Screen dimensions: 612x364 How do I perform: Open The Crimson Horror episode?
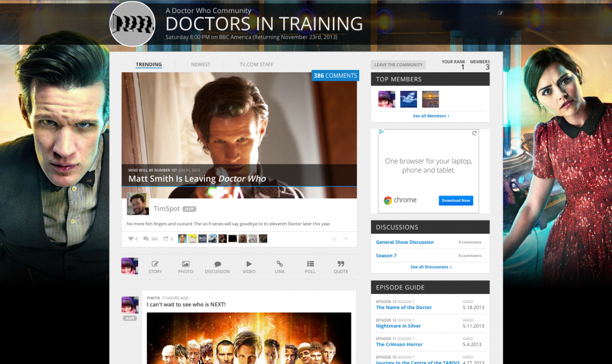pyautogui.click(x=399, y=344)
